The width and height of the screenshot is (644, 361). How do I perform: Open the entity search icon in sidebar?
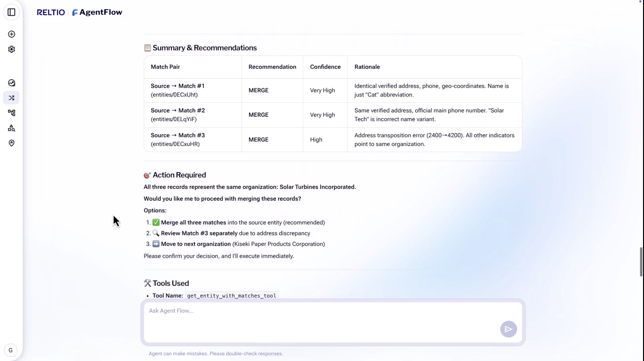click(x=11, y=128)
